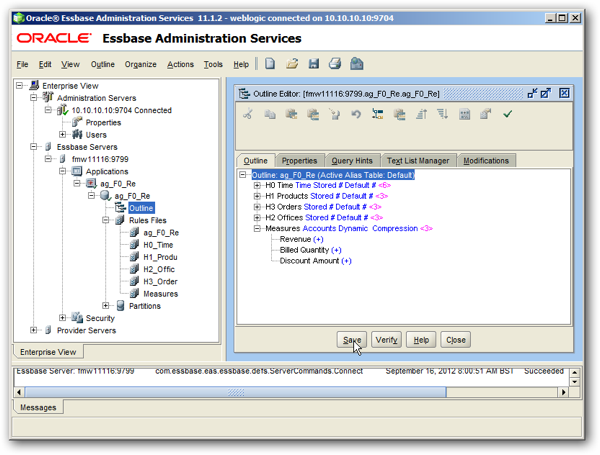
Task: Expand the Security node
Action: [x=62, y=318]
